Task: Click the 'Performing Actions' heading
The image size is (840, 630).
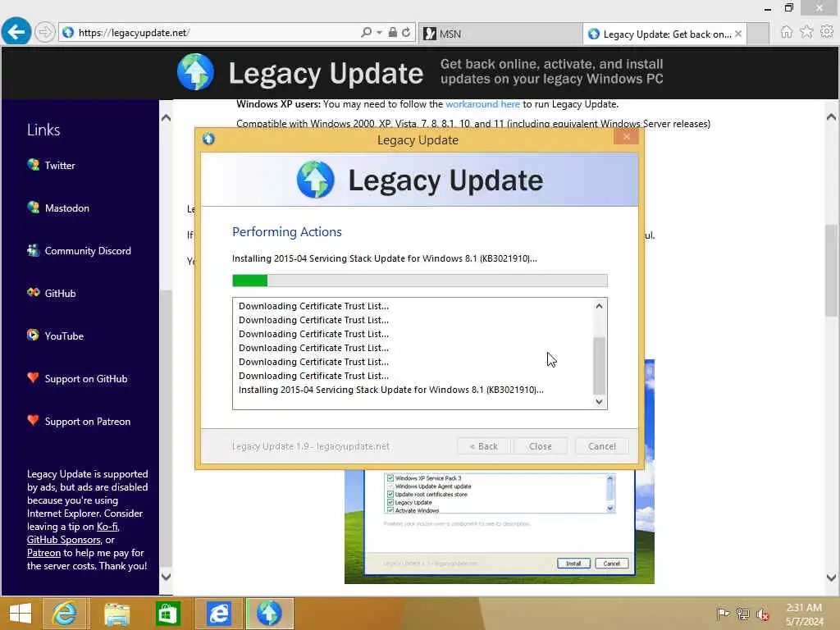Action: [286, 232]
